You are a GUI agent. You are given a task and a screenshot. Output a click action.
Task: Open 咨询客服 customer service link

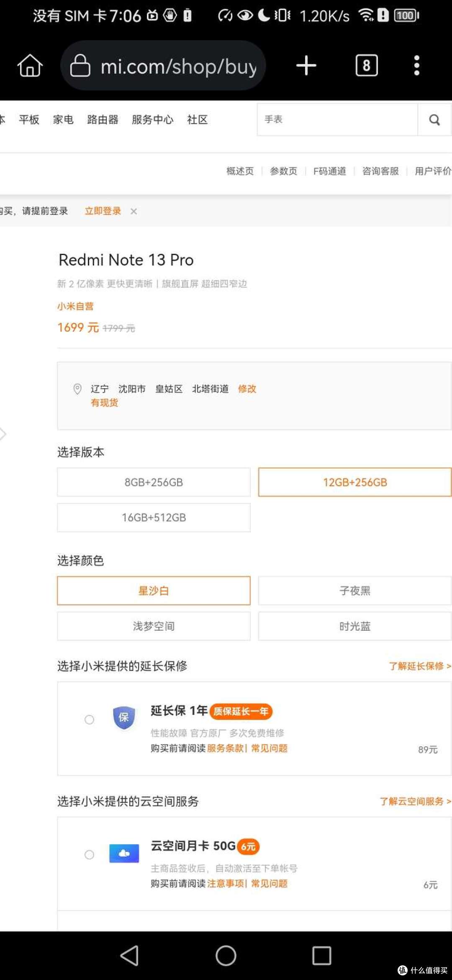[380, 171]
